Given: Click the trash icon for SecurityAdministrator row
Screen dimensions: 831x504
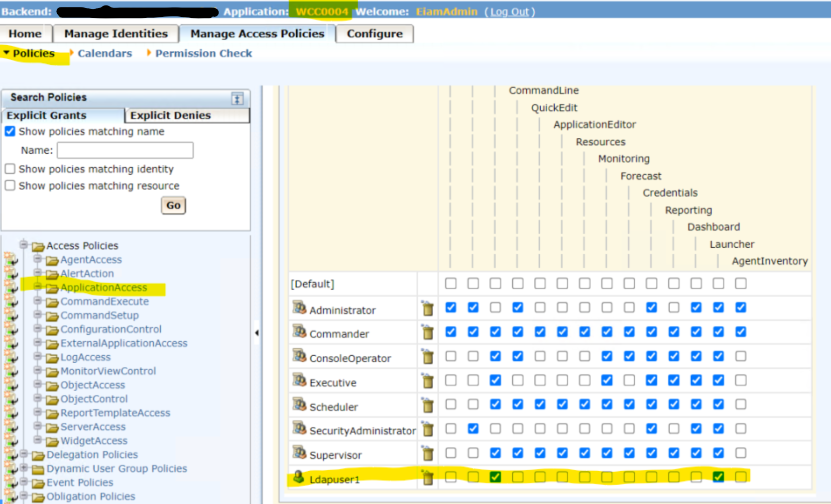Looking at the screenshot, I should [x=427, y=429].
